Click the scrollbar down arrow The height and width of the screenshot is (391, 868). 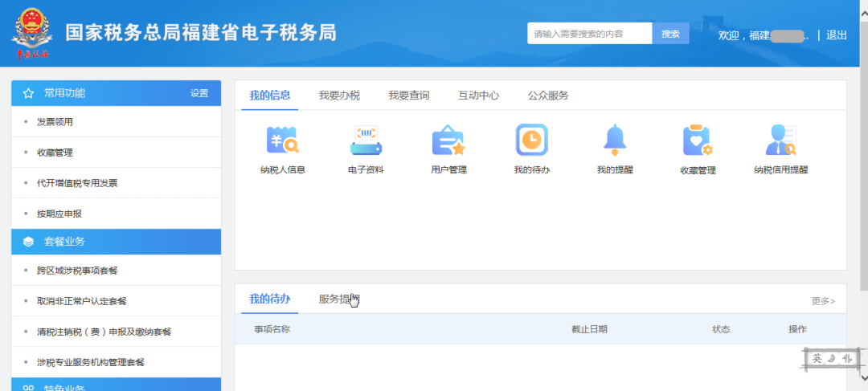[x=863, y=377]
